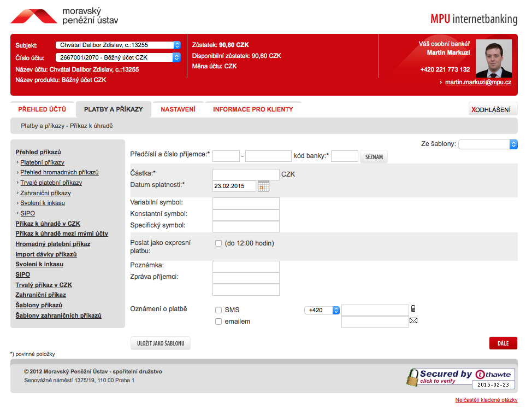Focus the recipient account number field
The width and height of the screenshot is (532, 415).
pyautogui.click(x=268, y=156)
